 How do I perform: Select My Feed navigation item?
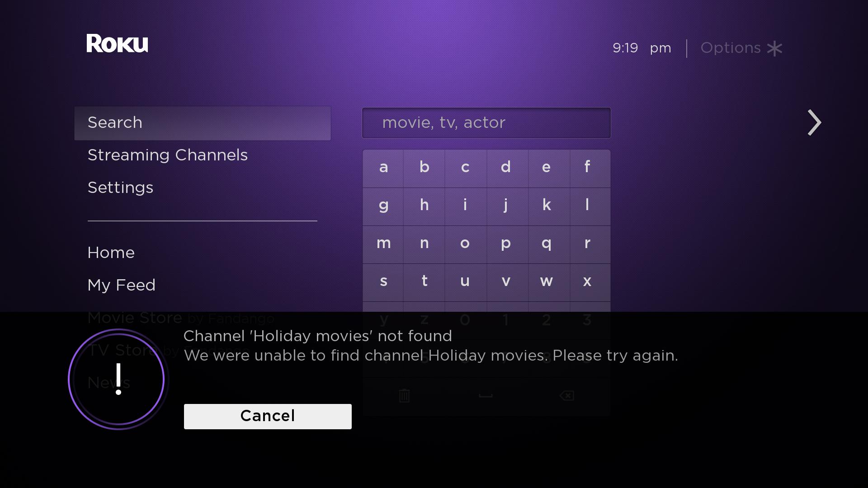coord(121,286)
